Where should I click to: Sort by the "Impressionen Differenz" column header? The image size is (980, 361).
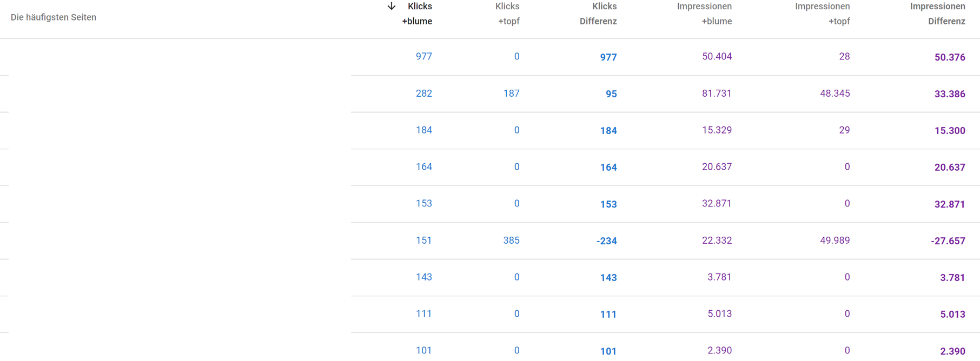[x=938, y=14]
